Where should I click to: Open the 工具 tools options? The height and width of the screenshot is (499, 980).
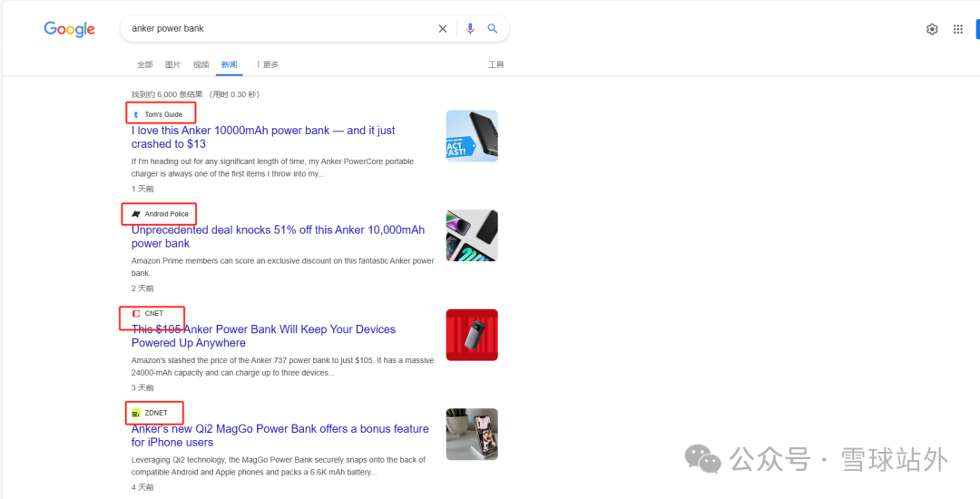click(x=495, y=64)
